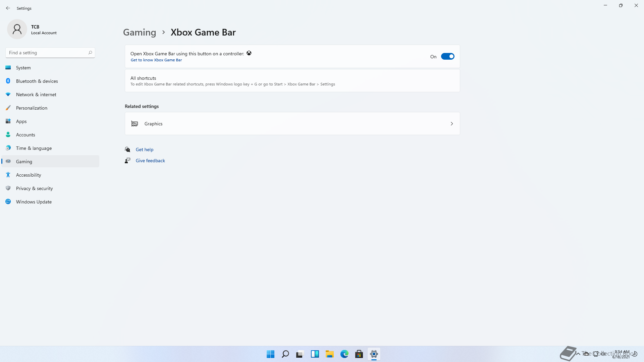Select Network & internet in sidebar
644x362 pixels.
pos(50,95)
